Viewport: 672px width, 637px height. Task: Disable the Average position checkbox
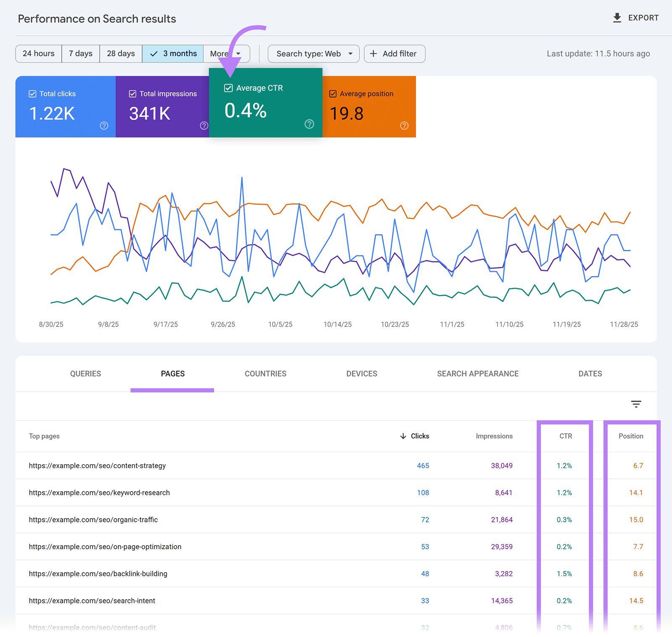tap(333, 93)
